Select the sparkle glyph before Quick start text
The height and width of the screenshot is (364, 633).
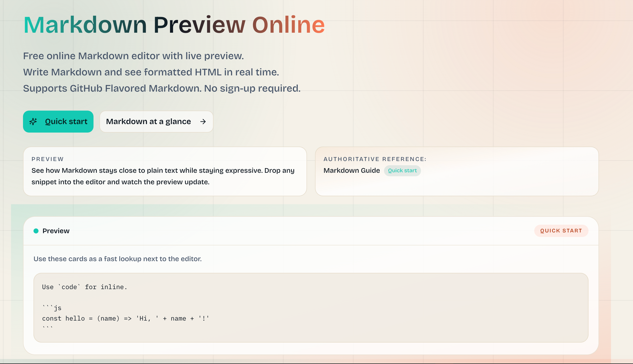tap(33, 122)
